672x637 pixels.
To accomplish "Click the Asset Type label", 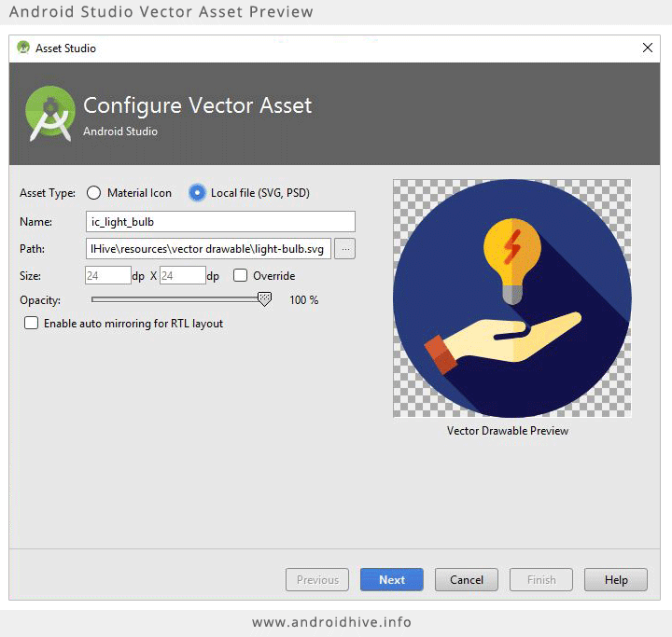I will pyautogui.click(x=48, y=193).
